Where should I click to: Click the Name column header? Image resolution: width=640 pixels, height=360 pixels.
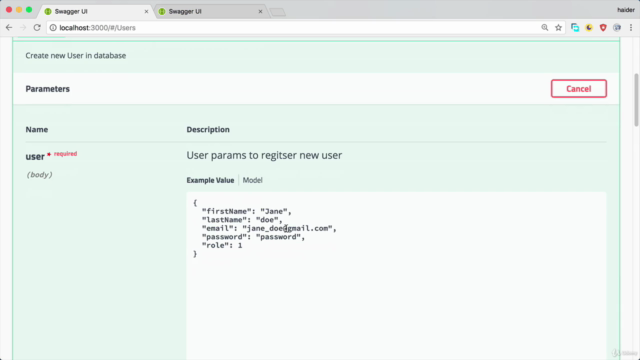[37, 129]
